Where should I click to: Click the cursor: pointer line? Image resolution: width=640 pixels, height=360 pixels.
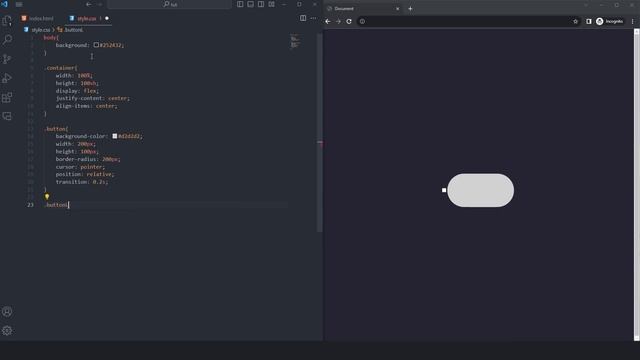click(80, 167)
